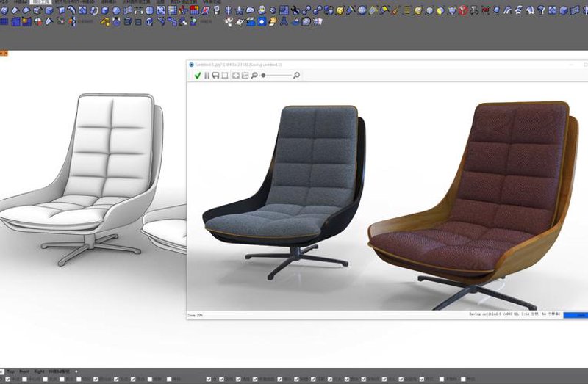Click the magnifier at the zoom slider's right end

[296, 76]
